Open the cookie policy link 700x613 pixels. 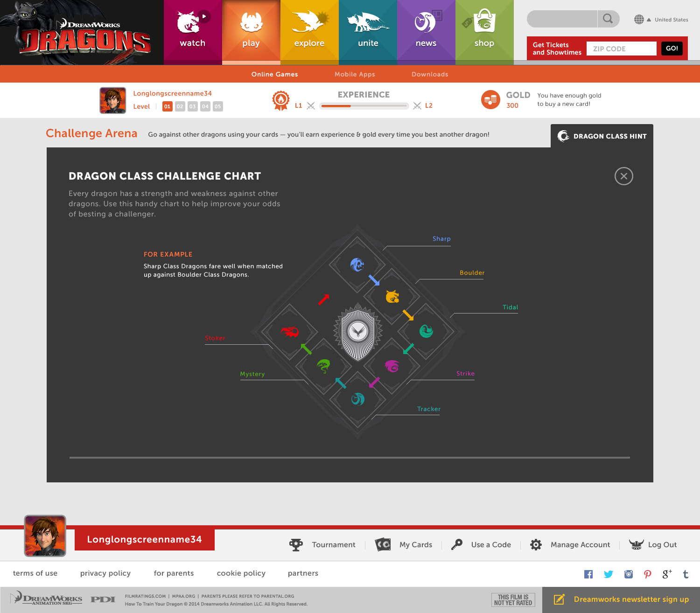point(241,573)
